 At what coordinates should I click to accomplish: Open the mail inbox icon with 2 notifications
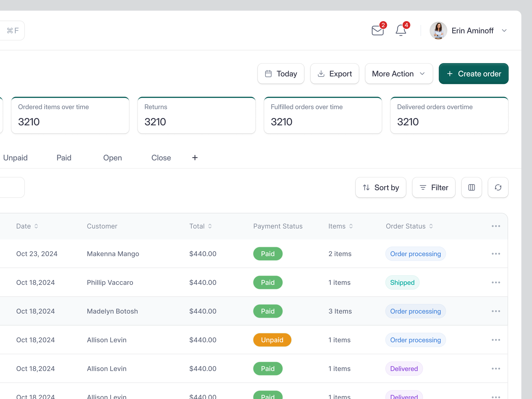coord(377,30)
